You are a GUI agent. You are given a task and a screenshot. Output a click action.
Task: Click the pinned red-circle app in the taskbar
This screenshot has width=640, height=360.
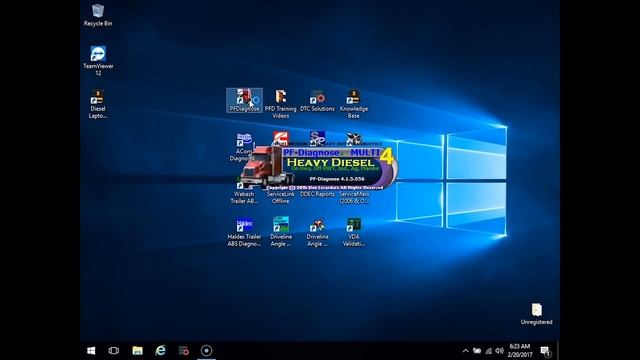184,351
